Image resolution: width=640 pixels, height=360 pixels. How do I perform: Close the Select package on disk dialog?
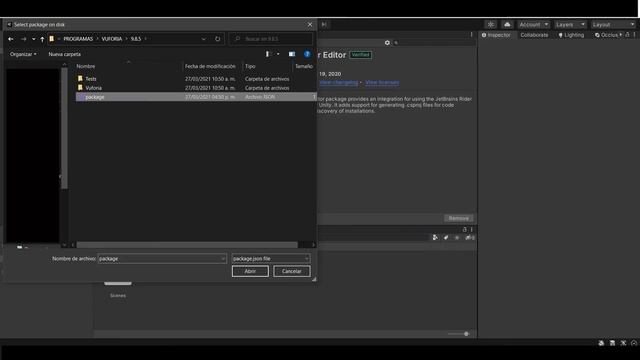pyautogui.click(x=310, y=24)
